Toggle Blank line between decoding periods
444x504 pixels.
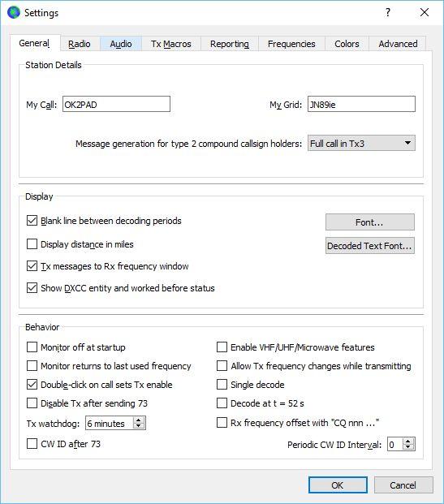[32, 221]
